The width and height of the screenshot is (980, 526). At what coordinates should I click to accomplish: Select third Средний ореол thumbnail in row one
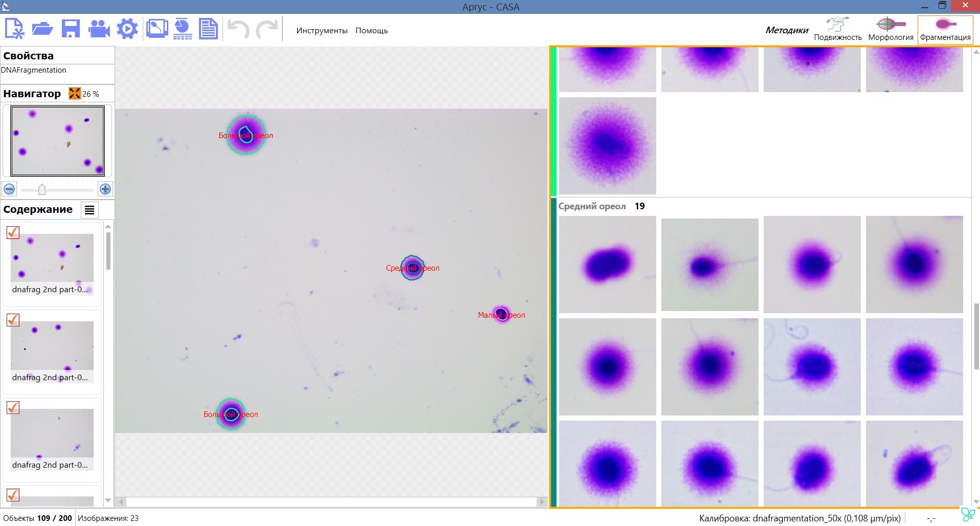coord(812,265)
